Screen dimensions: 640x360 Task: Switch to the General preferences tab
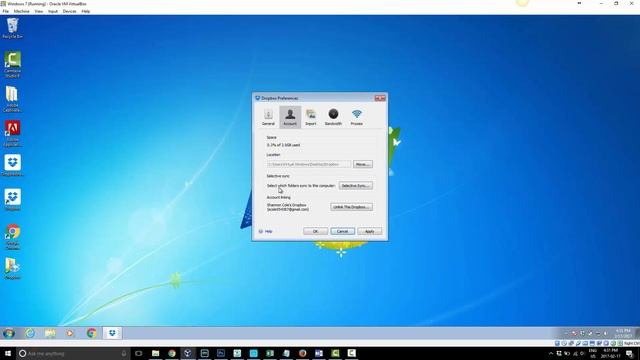click(268, 117)
